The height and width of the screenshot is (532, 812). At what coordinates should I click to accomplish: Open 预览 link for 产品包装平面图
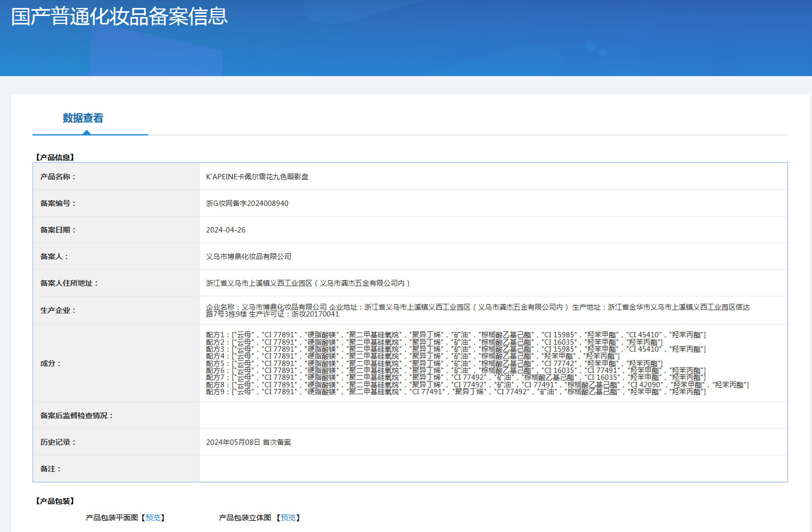coord(153,518)
